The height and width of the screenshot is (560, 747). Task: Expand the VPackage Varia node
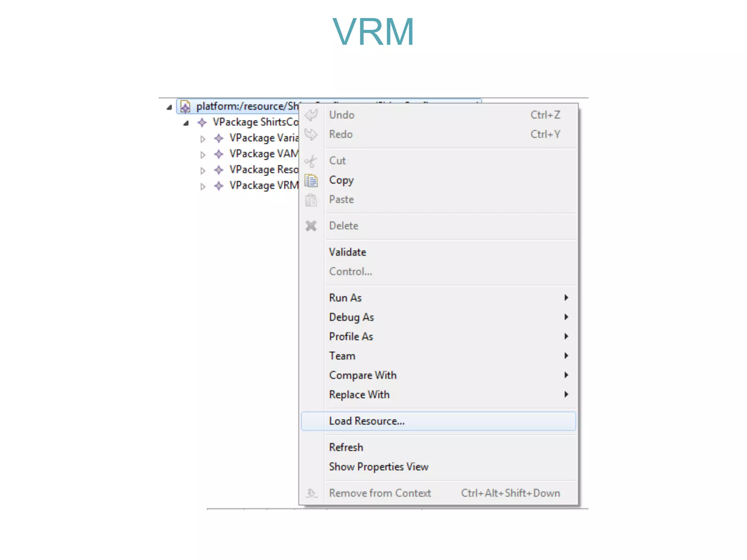click(203, 139)
